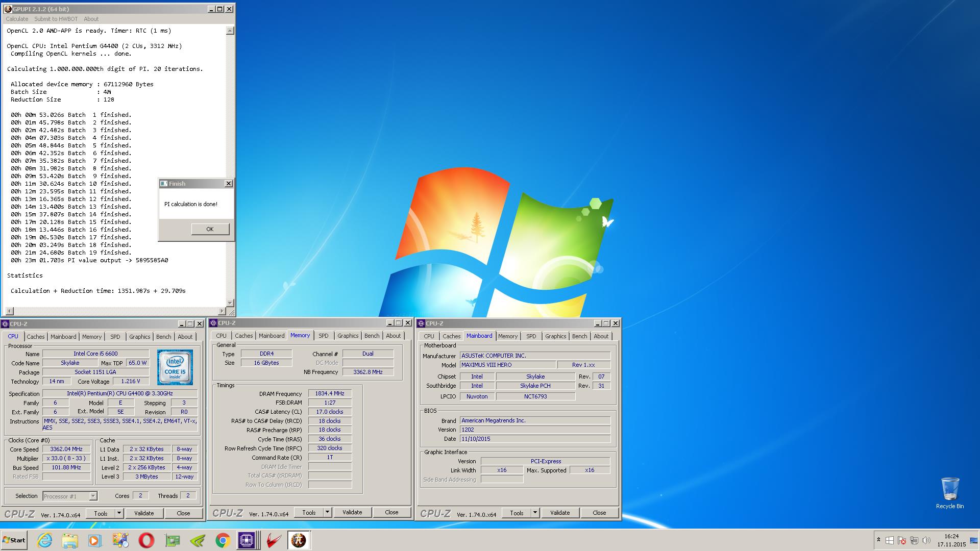This screenshot has height=551, width=980.
Task: Switch to SPD tab in left CPU-Z
Action: [x=115, y=337]
